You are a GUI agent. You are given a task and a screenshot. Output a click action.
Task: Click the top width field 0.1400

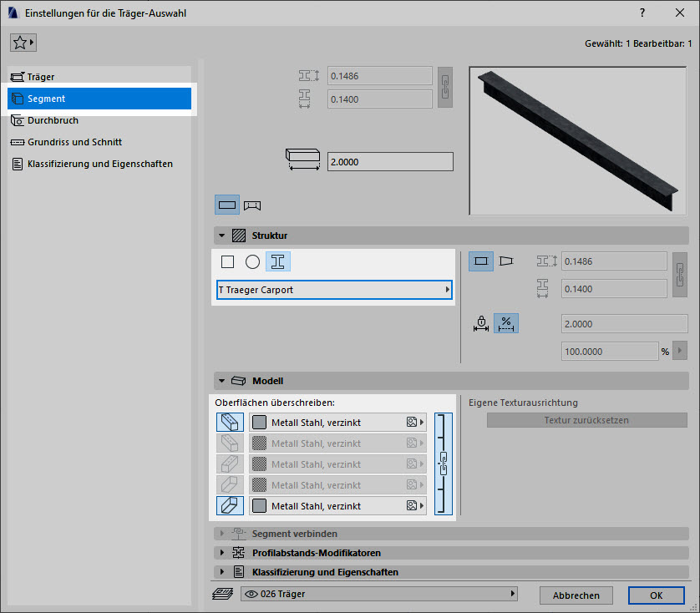tap(379, 99)
